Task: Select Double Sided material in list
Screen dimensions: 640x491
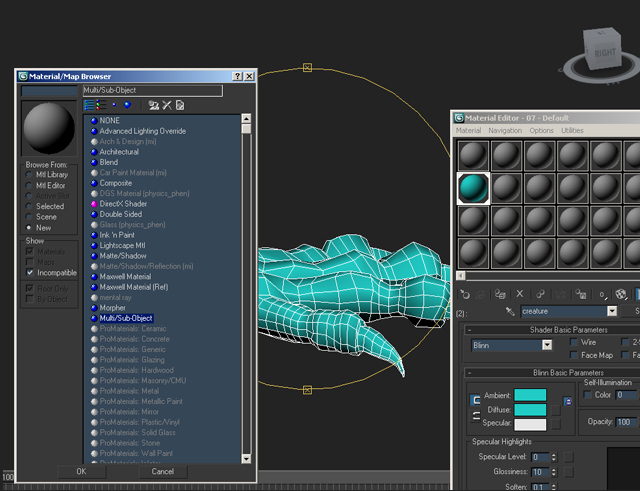Action: (121, 214)
